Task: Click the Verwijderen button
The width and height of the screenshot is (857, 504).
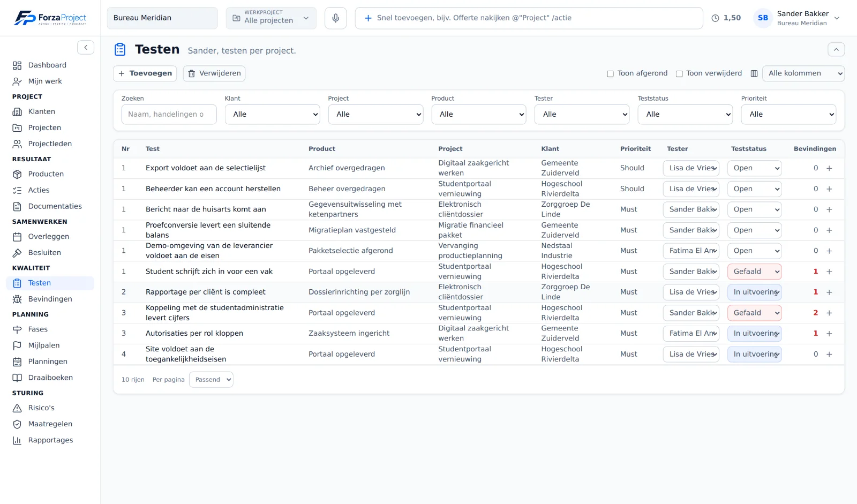Action: (214, 73)
